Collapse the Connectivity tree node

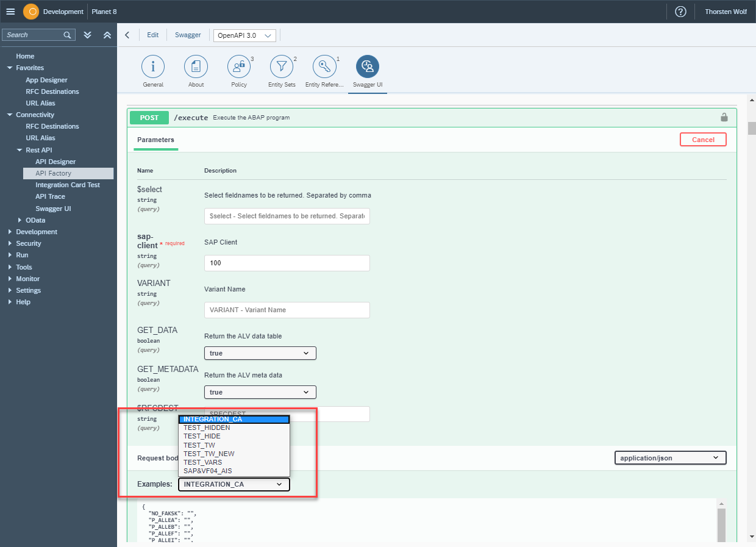tap(10, 115)
